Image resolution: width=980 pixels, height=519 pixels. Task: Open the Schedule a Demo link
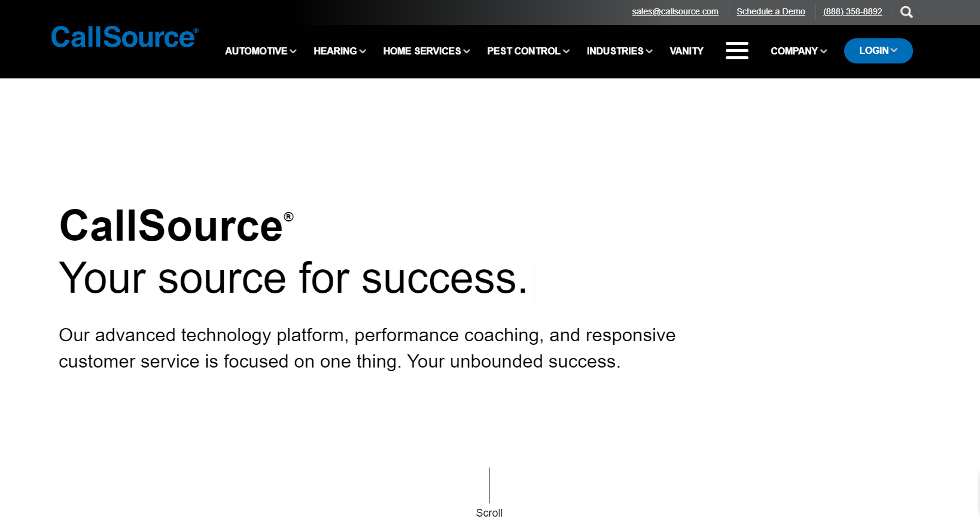coord(771,11)
